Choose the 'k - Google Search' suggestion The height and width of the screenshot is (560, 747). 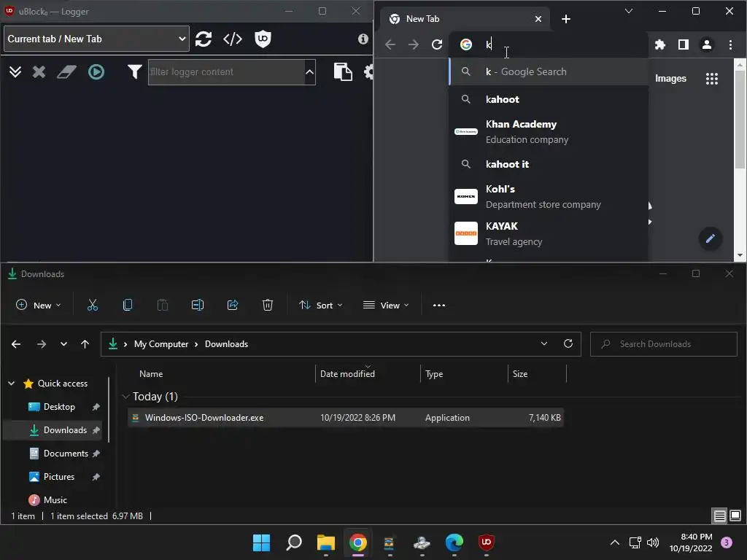coord(549,71)
